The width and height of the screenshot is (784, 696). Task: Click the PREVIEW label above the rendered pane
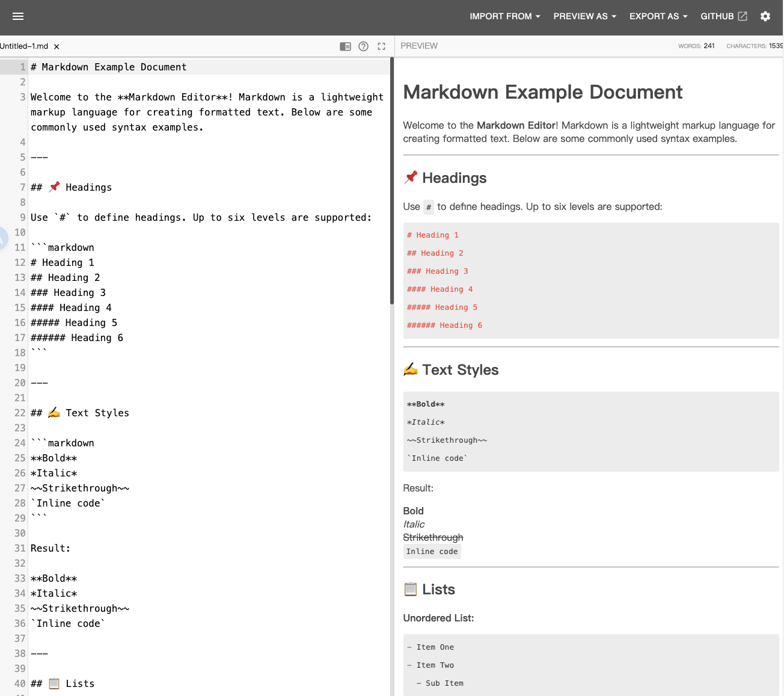[x=419, y=46]
